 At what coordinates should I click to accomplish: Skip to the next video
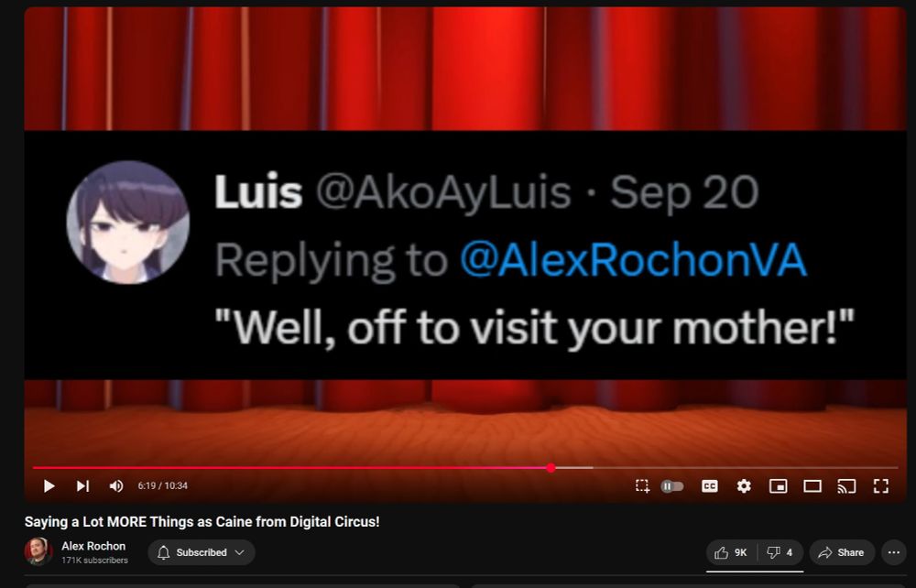pyautogui.click(x=83, y=485)
